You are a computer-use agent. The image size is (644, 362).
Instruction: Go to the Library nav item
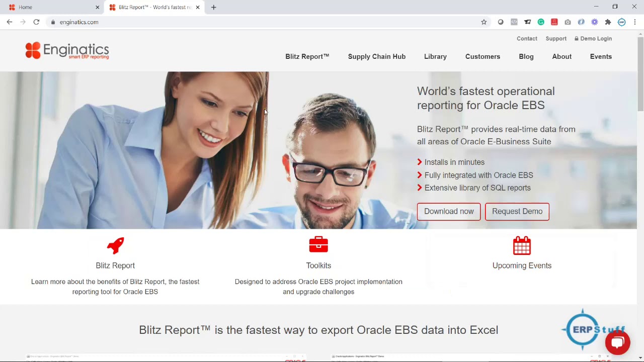(435, 56)
